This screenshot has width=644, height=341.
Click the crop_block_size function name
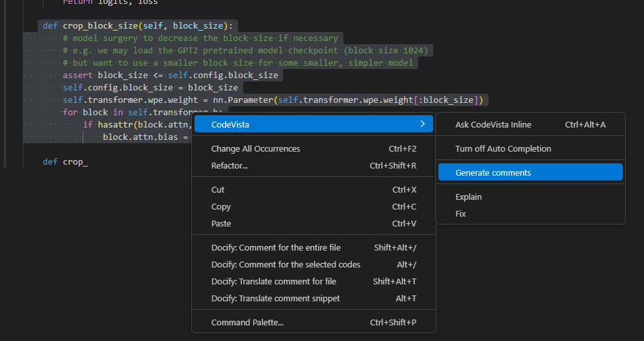[x=100, y=26]
